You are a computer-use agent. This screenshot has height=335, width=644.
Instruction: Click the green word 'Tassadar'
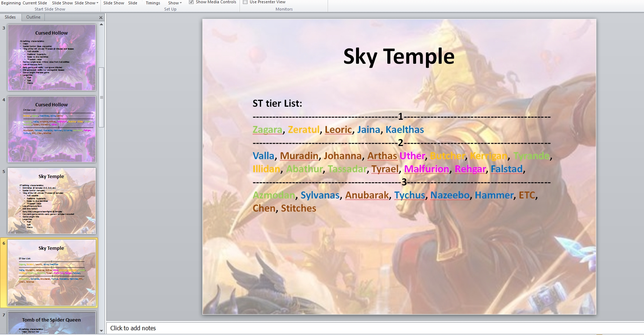click(347, 169)
